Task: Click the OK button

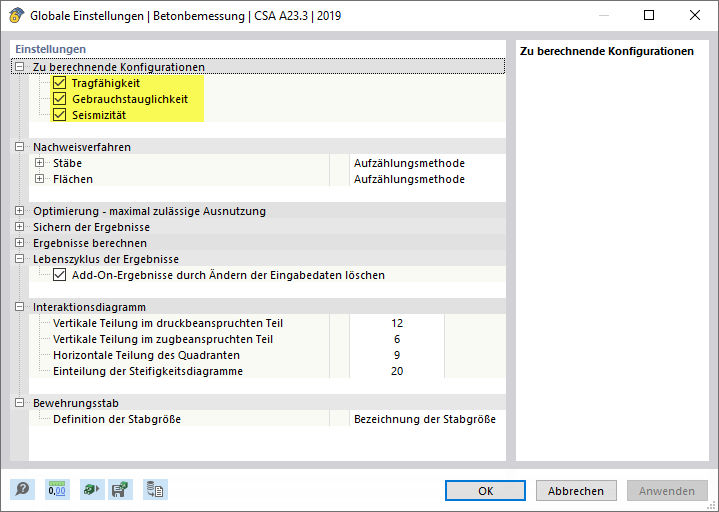Action: coord(485,491)
